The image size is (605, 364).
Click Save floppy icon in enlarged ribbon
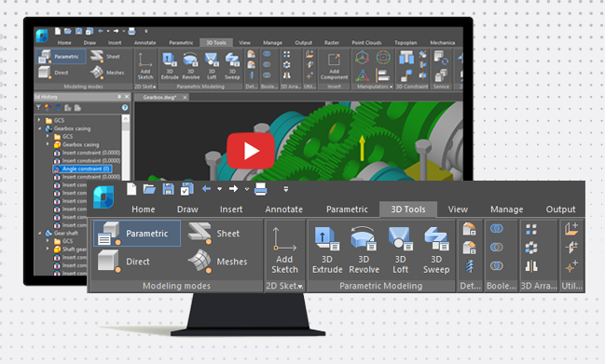[x=168, y=189]
